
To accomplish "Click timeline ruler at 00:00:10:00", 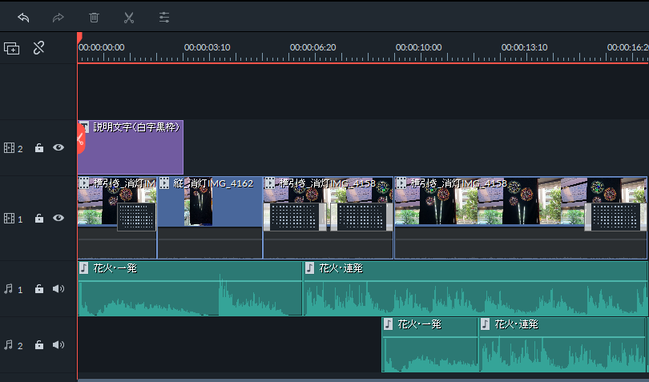I will 418,48.
